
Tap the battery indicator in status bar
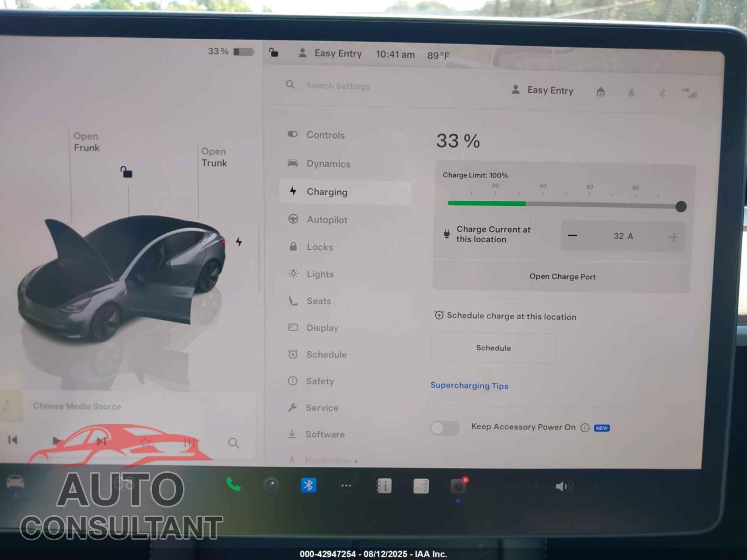(x=244, y=52)
